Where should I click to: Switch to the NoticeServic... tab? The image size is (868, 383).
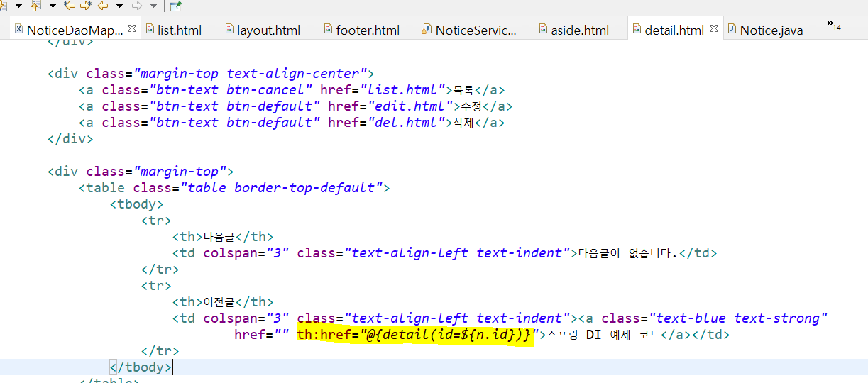[476, 30]
